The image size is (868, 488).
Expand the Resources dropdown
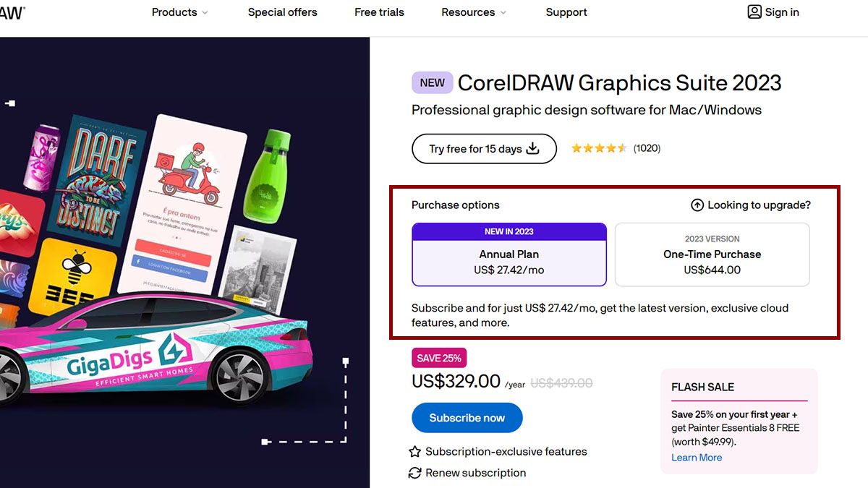[468, 12]
